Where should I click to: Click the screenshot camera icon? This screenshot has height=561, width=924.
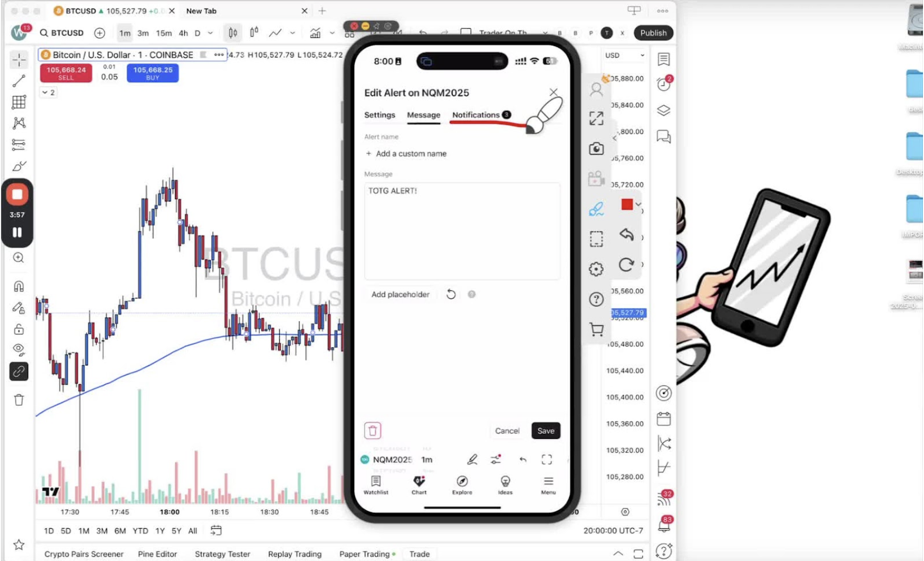click(596, 149)
